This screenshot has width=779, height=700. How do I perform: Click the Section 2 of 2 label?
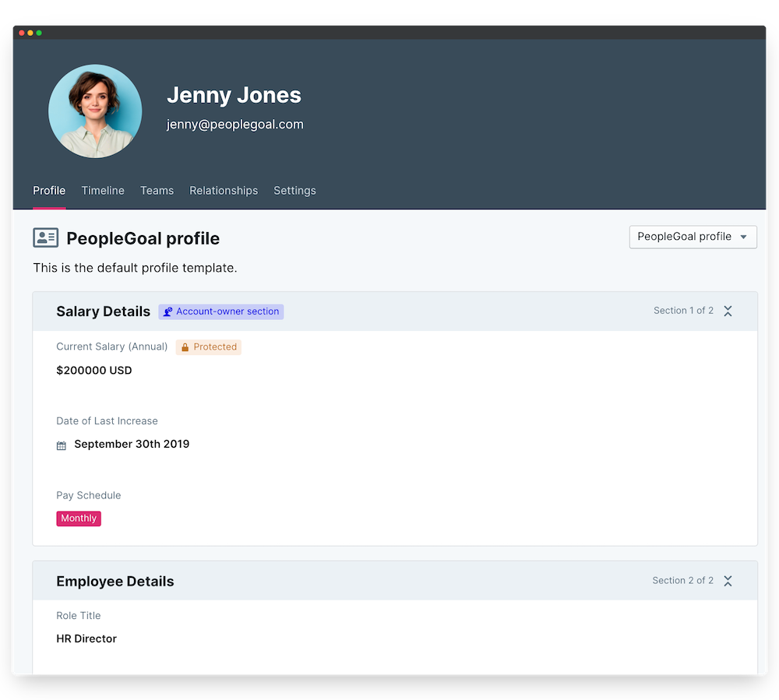tap(683, 581)
